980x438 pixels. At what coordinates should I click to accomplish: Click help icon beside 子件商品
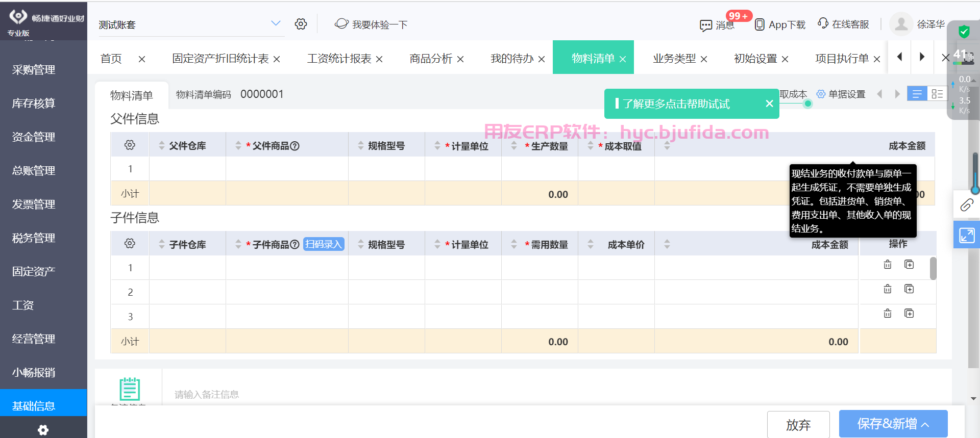[x=295, y=245]
